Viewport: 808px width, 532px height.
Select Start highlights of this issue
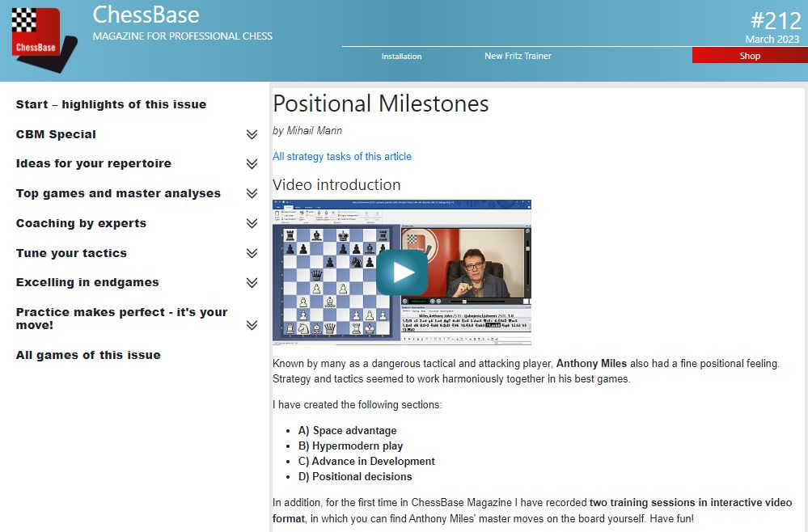(111, 104)
